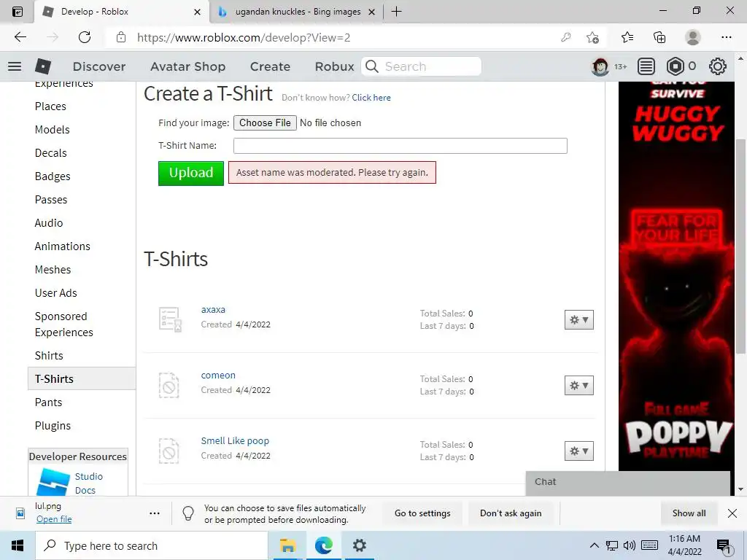The image size is (747, 560).
Task: Click the Choose File button
Action: (265, 122)
